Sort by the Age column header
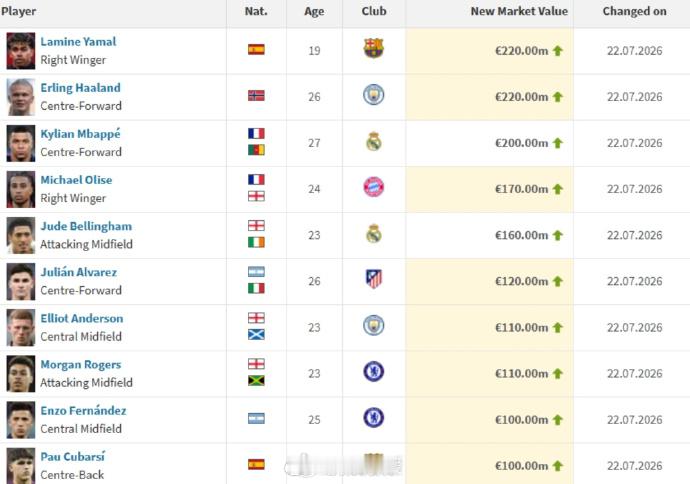 pos(314,11)
